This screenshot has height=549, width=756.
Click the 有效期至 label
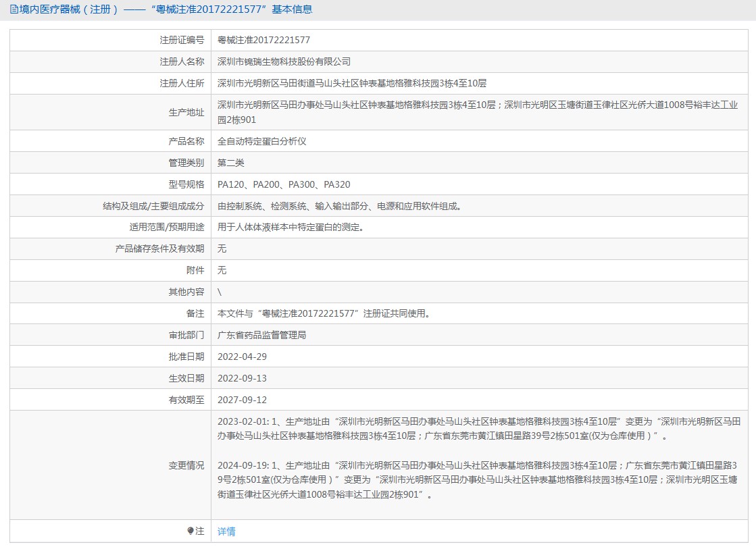186,400
